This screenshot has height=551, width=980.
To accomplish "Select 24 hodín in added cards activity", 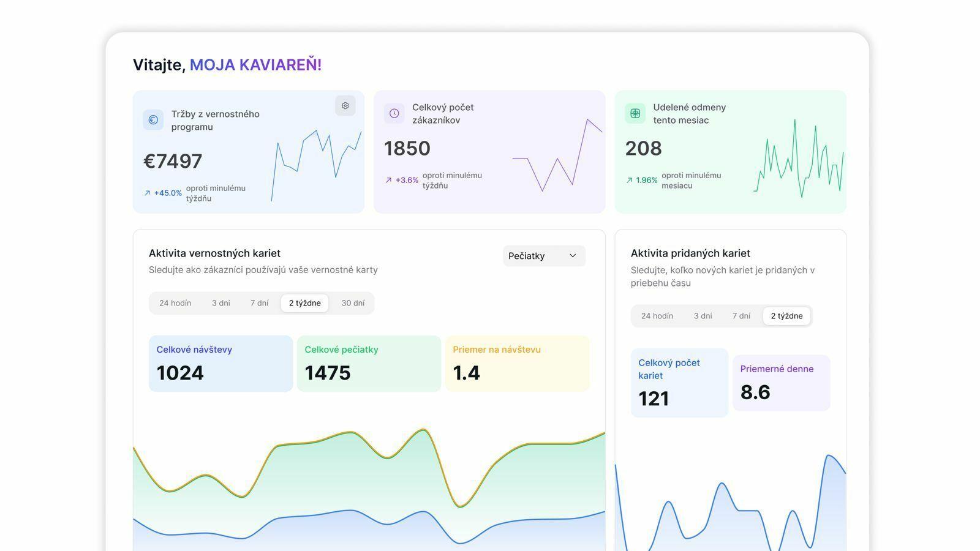I will click(657, 316).
